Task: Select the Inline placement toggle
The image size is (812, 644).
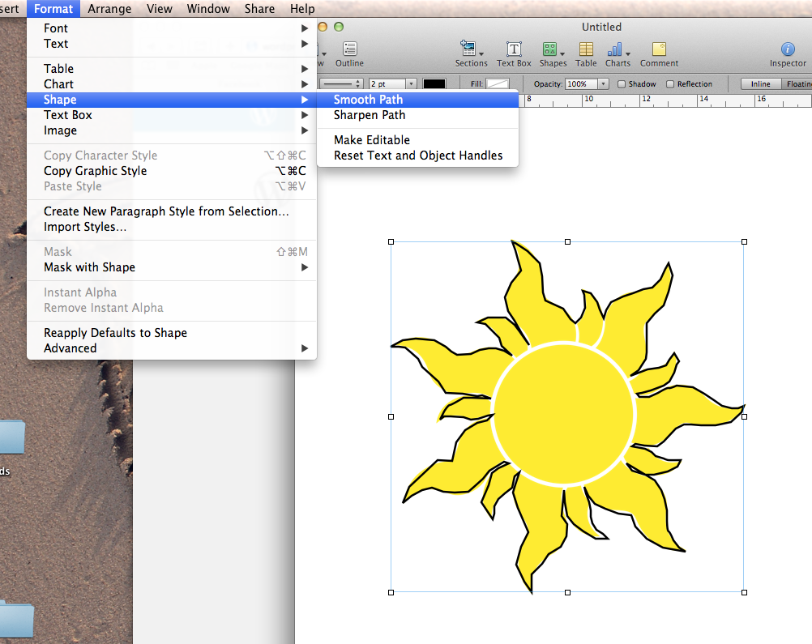Action: [x=760, y=84]
